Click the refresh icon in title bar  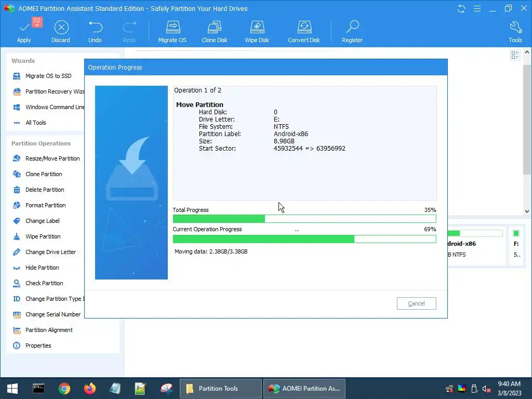[x=461, y=8]
